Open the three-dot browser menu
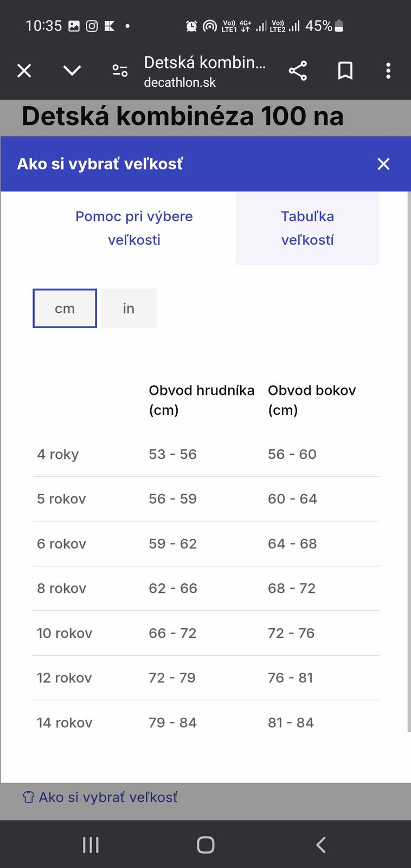Image resolution: width=411 pixels, height=868 pixels. coord(388,71)
